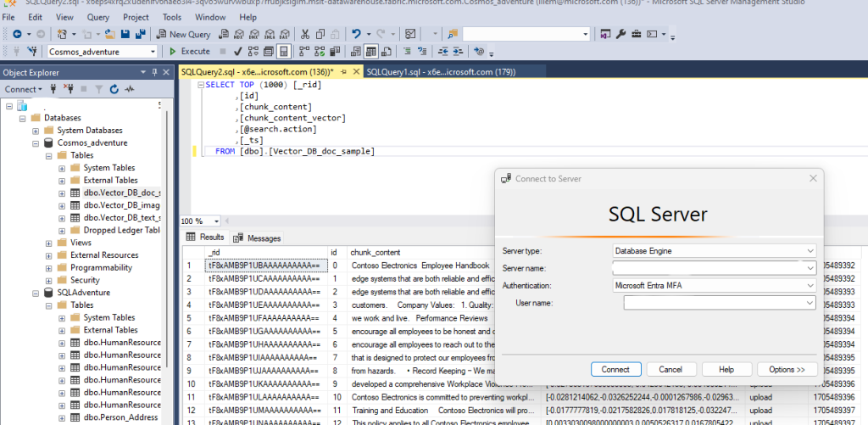Click the Help button in dialog
Viewport: 868px width, 425px height.
pos(726,370)
